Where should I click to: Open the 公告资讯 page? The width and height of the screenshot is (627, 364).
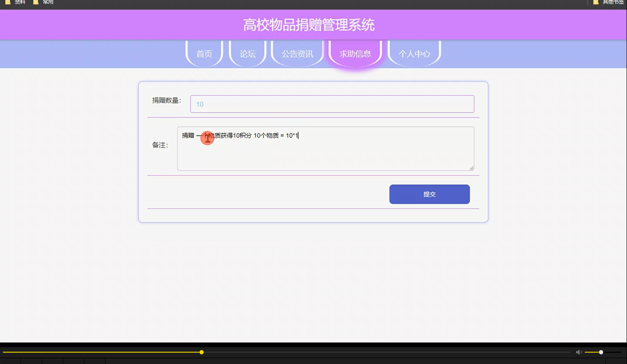pyautogui.click(x=297, y=54)
